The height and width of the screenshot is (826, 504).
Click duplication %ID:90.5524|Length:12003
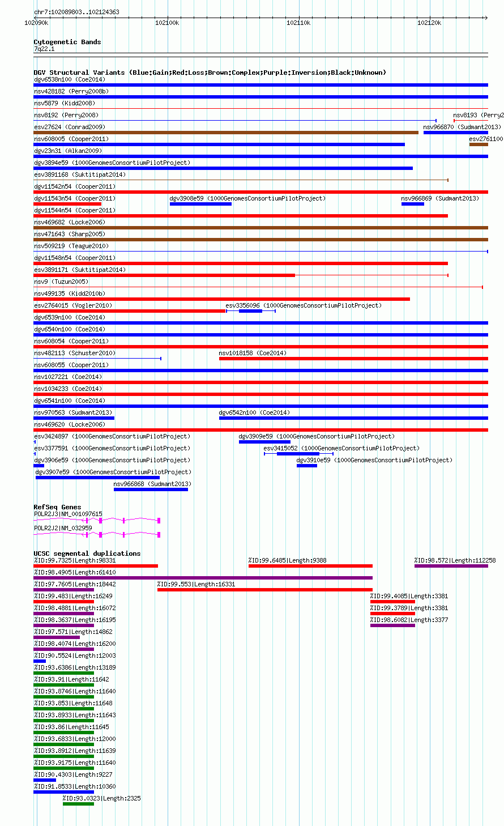point(40,661)
